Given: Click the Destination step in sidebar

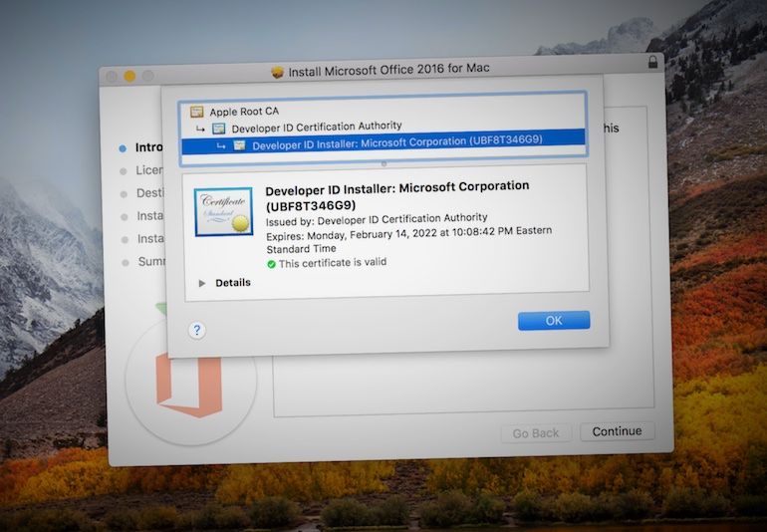Looking at the screenshot, I should [142, 193].
